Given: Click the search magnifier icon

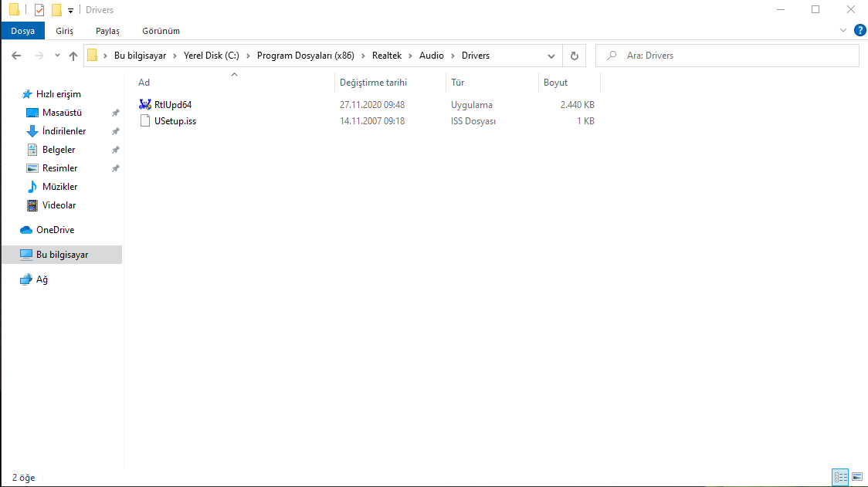Looking at the screenshot, I should [612, 56].
